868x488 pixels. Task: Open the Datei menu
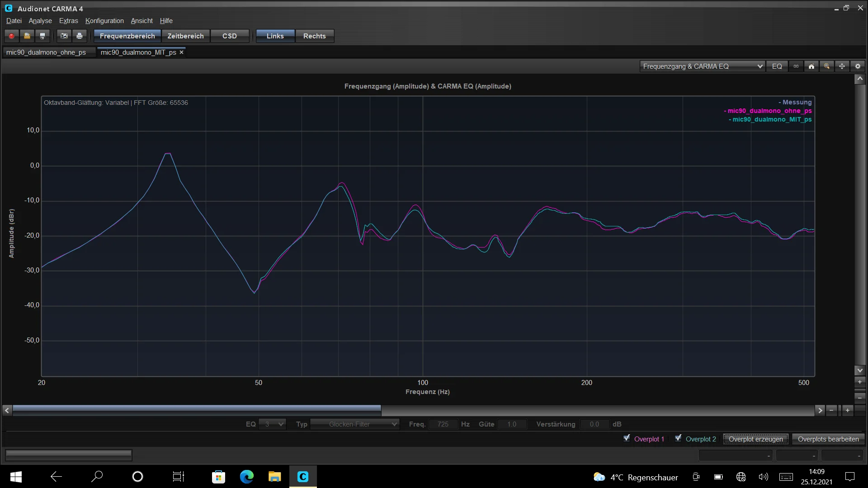14,21
